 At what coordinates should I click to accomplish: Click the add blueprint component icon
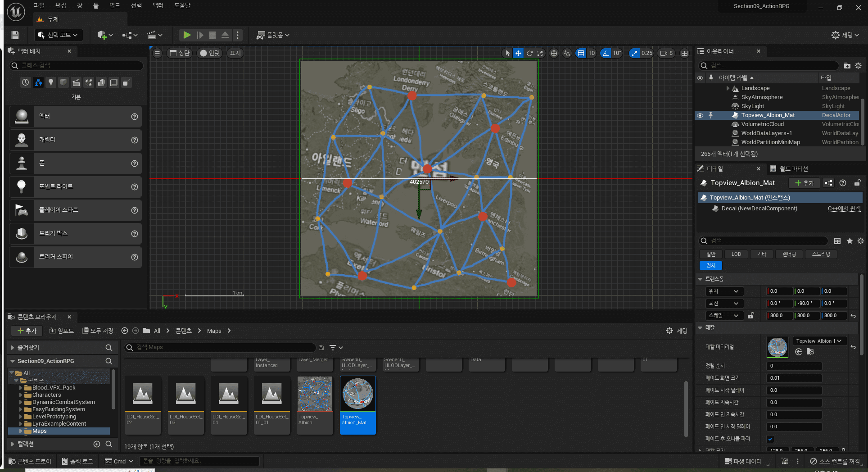[828, 183]
